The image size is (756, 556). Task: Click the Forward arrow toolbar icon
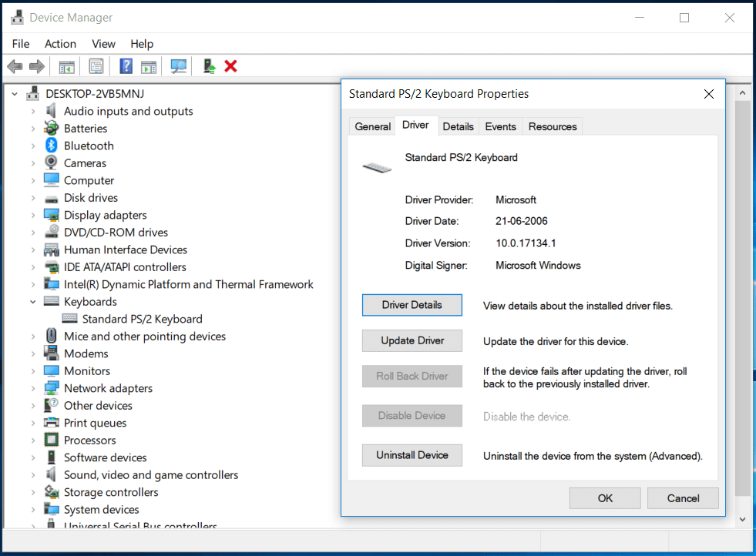(37, 66)
